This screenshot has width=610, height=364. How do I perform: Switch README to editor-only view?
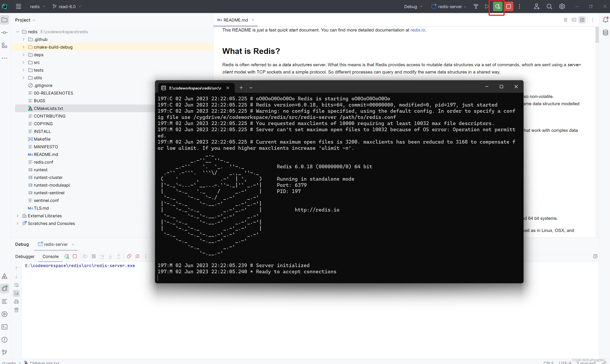[x=565, y=20]
